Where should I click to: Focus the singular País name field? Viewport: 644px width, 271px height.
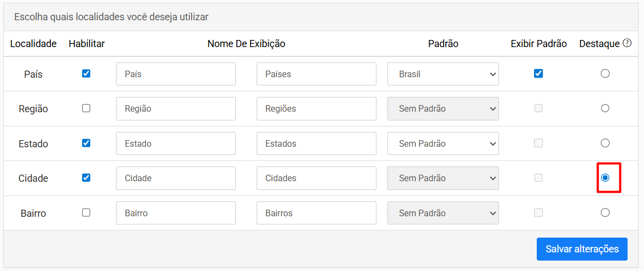(176, 74)
